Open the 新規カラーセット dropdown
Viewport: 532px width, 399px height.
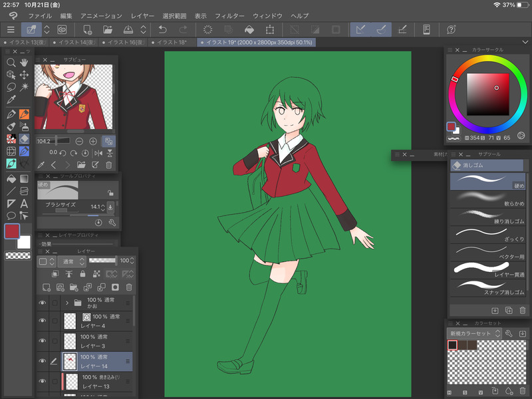(x=473, y=333)
